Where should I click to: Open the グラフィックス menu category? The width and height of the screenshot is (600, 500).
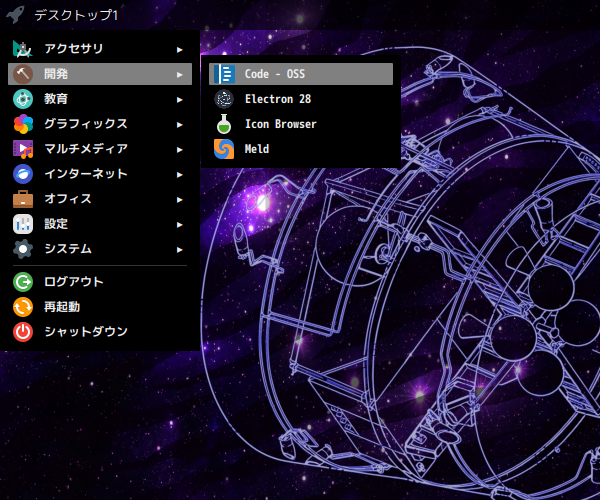pos(100,124)
